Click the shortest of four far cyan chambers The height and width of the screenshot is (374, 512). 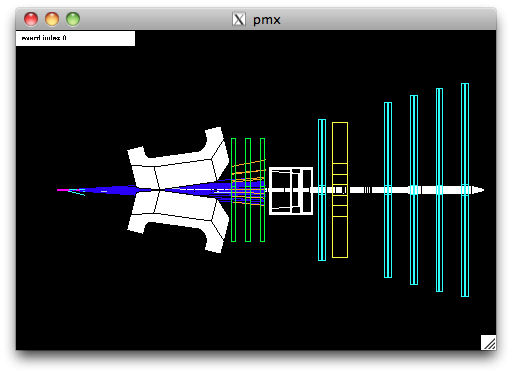[388, 190]
